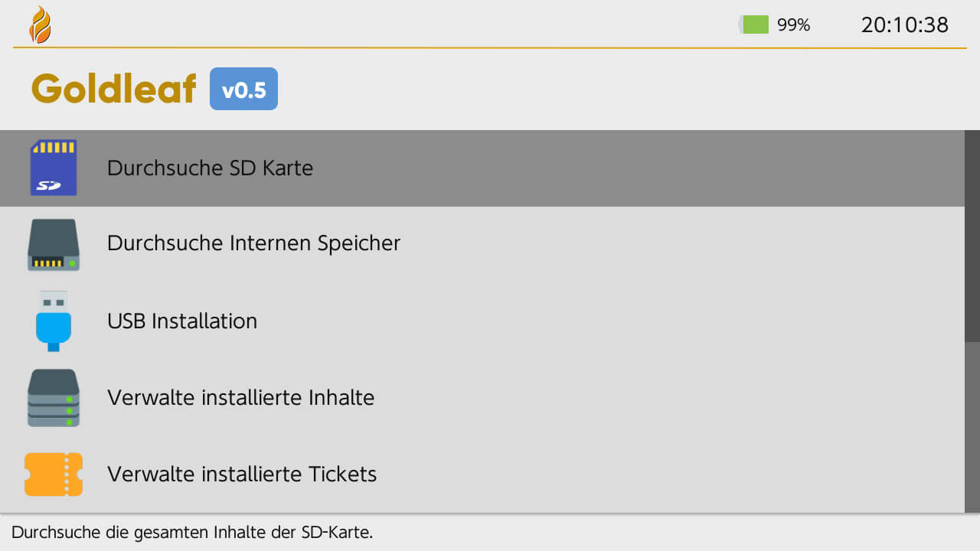980x551 pixels.
Task: Open Verwalte installierte Inhalte
Action: tap(240, 397)
